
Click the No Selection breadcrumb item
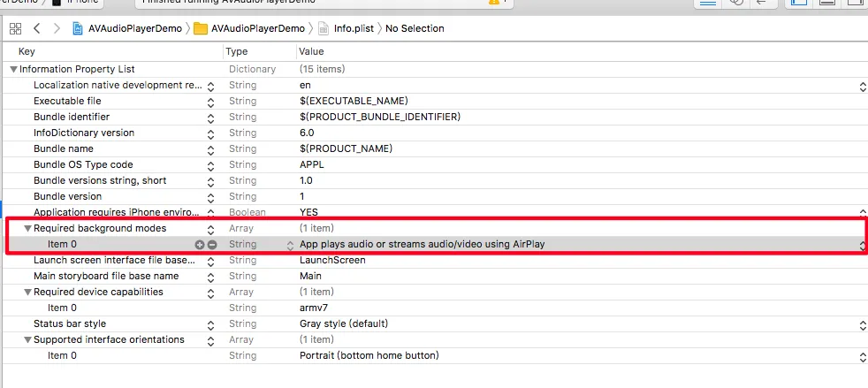pyautogui.click(x=414, y=28)
